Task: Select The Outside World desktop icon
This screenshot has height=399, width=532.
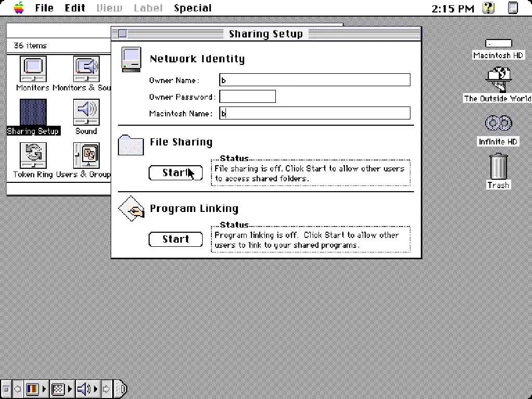Action: point(498,80)
